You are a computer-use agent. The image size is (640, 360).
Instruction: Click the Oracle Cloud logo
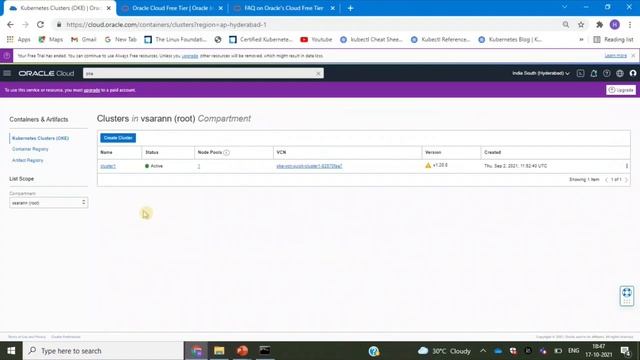(46, 73)
